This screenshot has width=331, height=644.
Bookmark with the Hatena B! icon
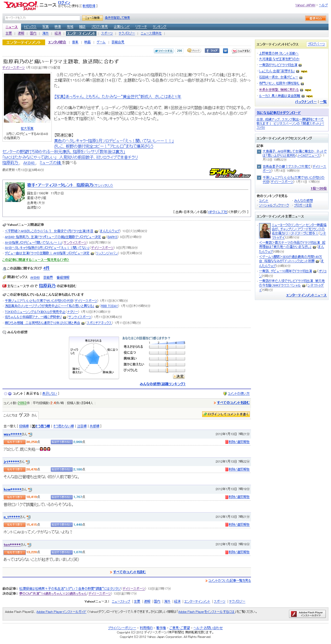(225, 51)
